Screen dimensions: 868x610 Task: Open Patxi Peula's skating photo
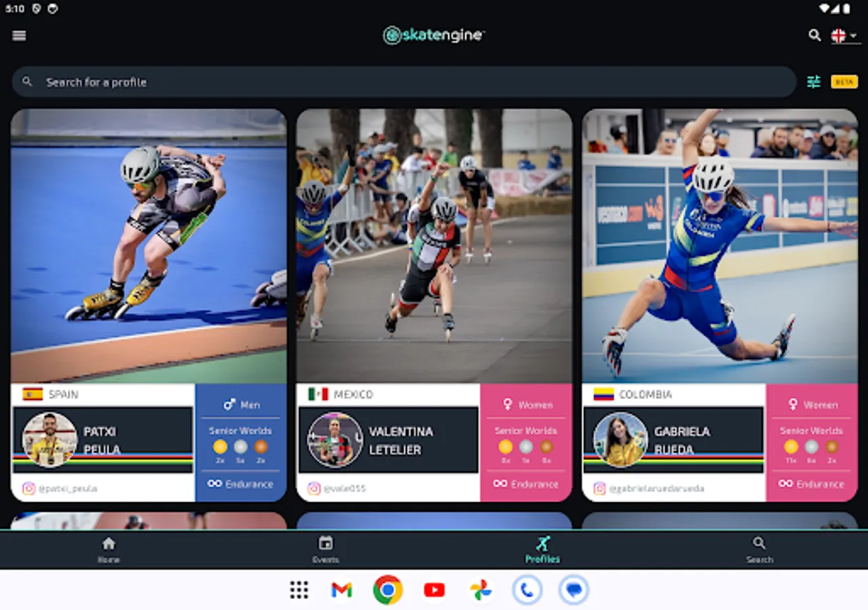[x=149, y=246]
